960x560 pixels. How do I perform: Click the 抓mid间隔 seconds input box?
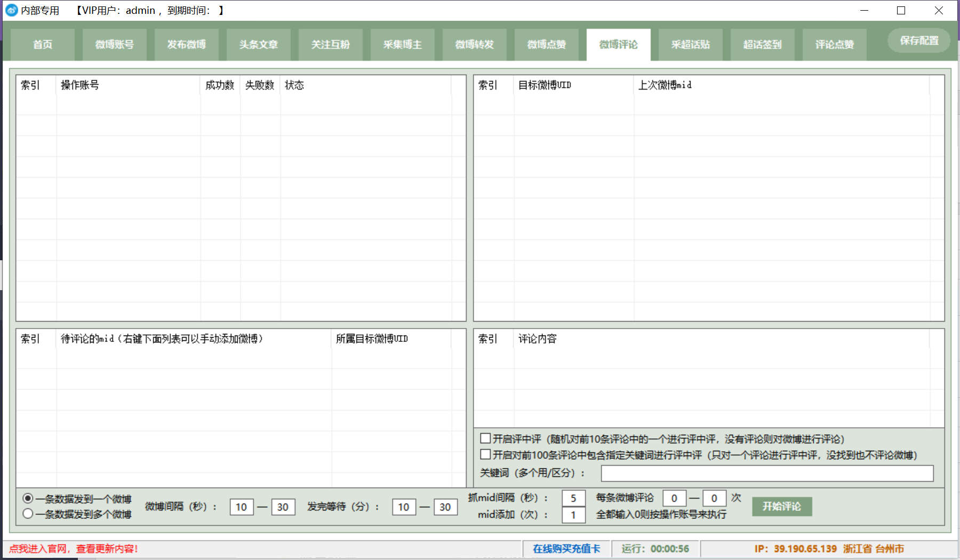(x=573, y=498)
